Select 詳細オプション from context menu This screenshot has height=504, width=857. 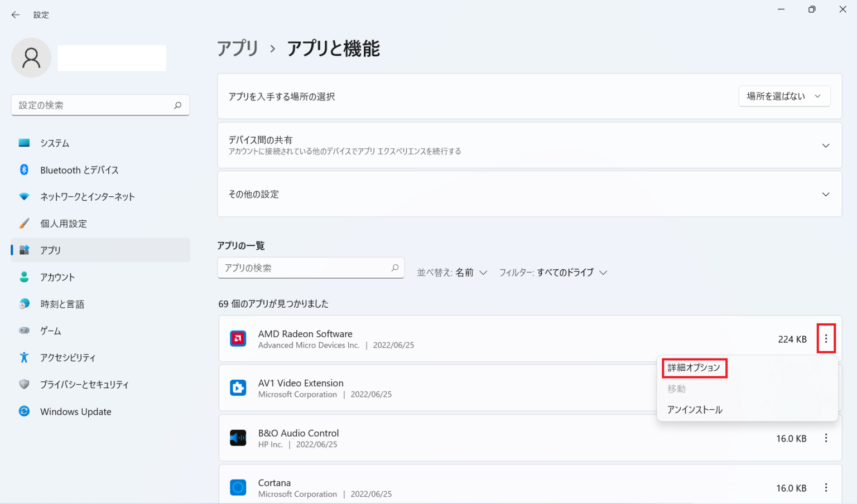[x=694, y=368]
